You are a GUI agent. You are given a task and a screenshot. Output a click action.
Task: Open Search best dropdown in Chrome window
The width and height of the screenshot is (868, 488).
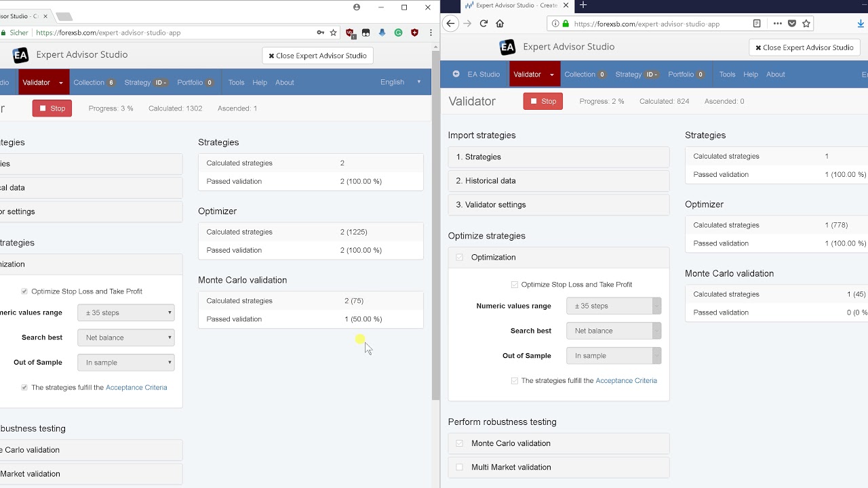point(126,338)
